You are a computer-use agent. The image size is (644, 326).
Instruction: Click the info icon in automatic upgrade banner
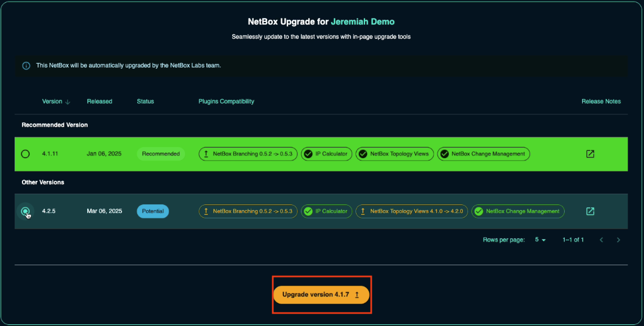[x=26, y=66]
